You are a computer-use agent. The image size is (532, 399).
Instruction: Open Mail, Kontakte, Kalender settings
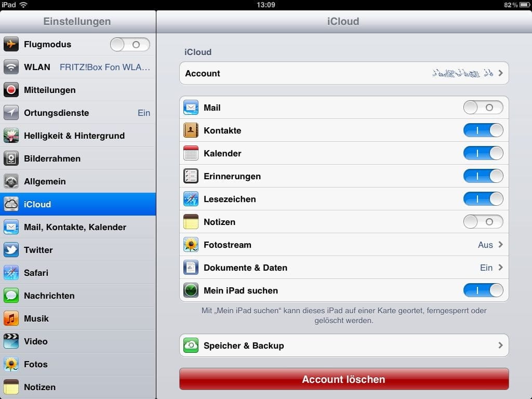click(x=78, y=227)
